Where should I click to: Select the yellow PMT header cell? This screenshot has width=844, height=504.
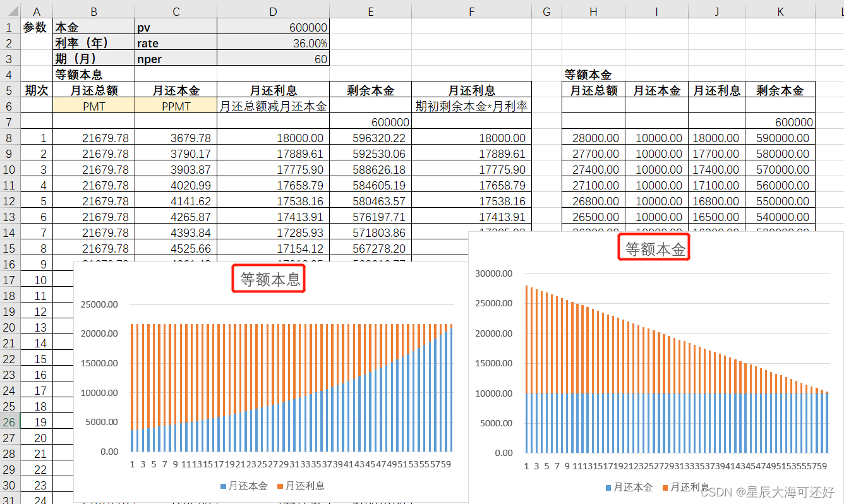pyautogui.click(x=93, y=105)
